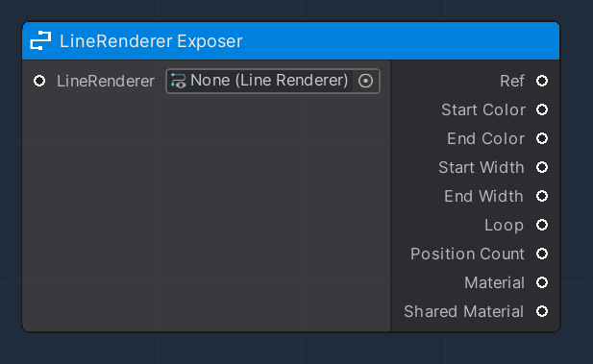
Task: Click the LineRenderer Exposer node icon
Action: click(40, 41)
